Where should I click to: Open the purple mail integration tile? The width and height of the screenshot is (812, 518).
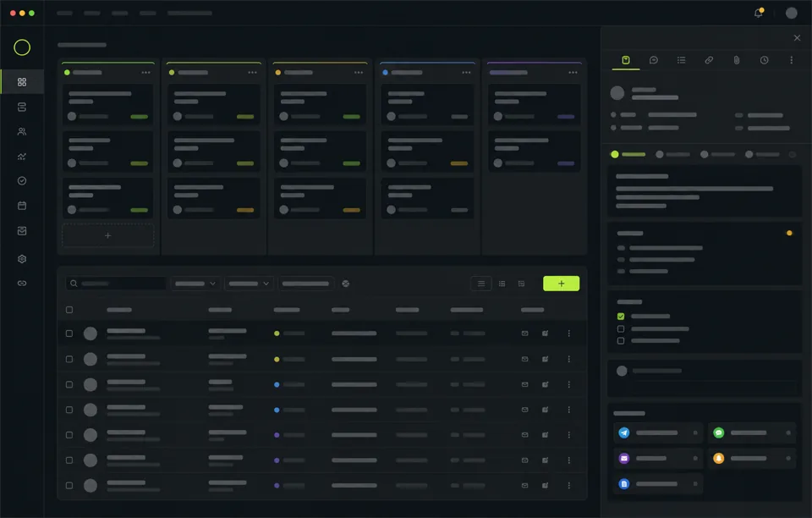658,459
